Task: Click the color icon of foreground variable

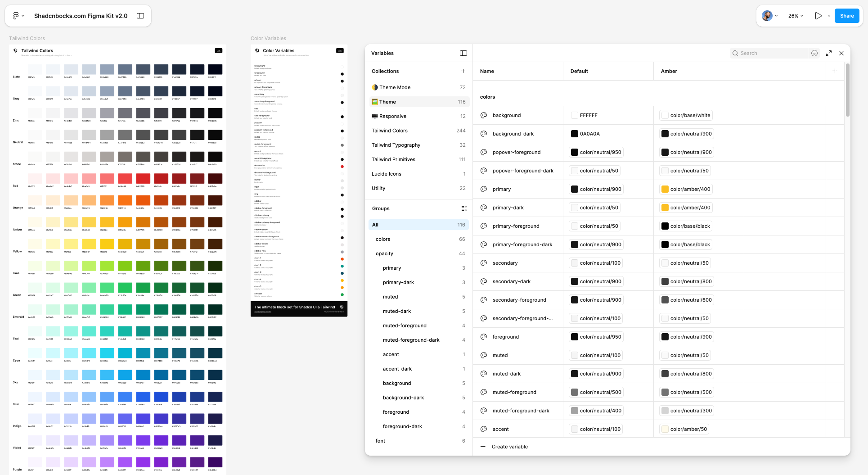Action: point(484,337)
